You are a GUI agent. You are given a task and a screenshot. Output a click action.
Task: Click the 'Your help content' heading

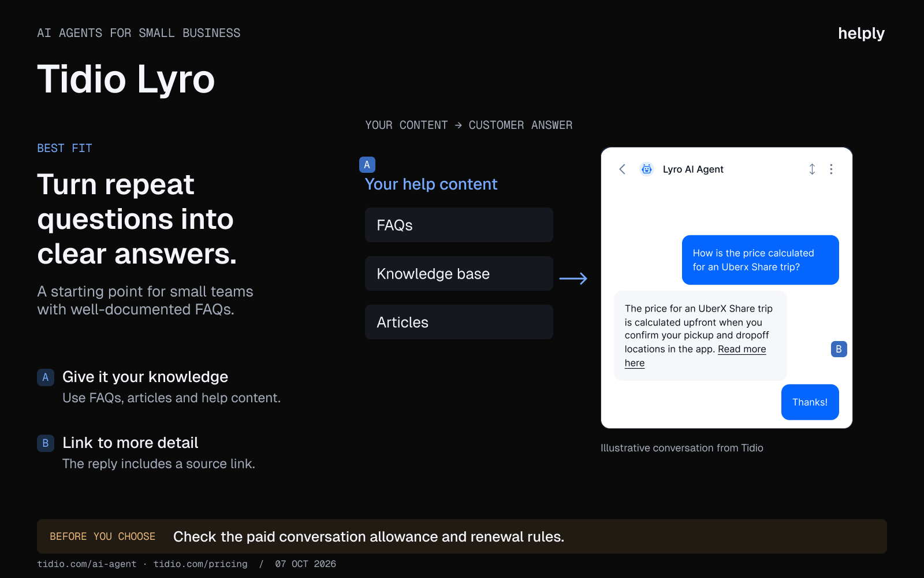(431, 184)
